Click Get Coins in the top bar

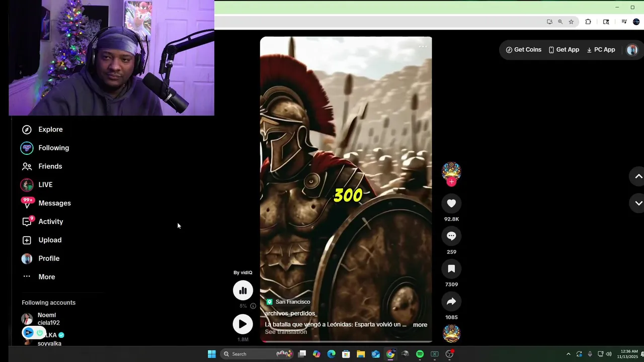524,50
